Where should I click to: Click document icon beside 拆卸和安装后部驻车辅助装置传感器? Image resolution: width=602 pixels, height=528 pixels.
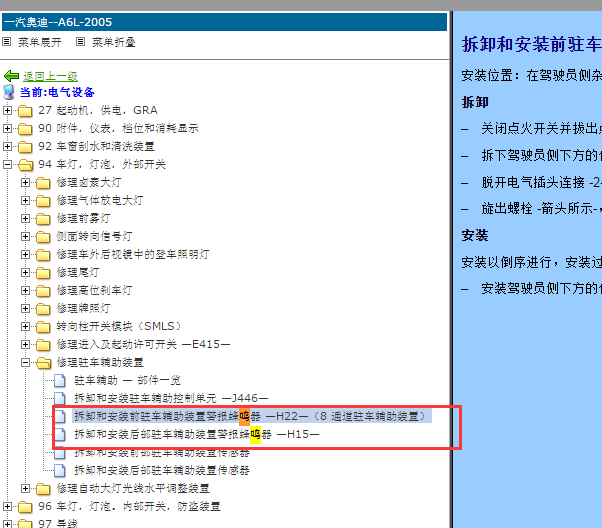point(60,471)
